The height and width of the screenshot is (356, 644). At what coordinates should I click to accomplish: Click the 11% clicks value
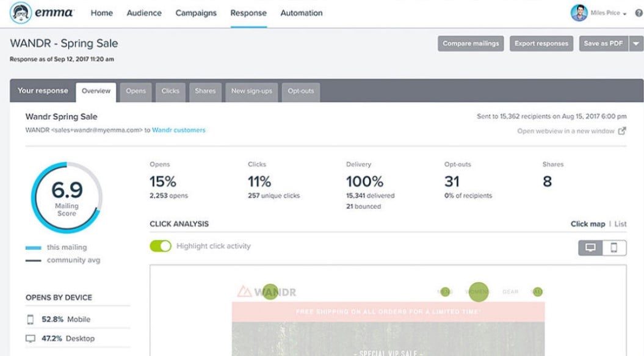[x=259, y=181]
